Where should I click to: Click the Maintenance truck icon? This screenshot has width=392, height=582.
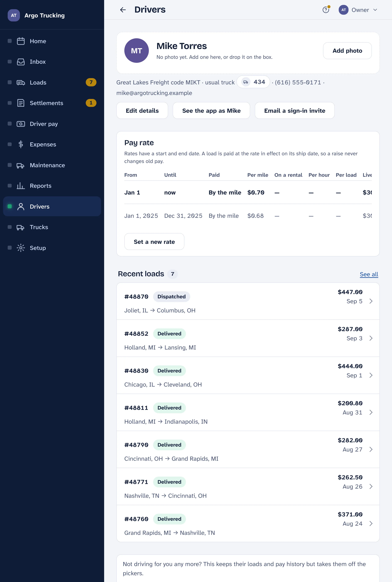tap(21, 165)
